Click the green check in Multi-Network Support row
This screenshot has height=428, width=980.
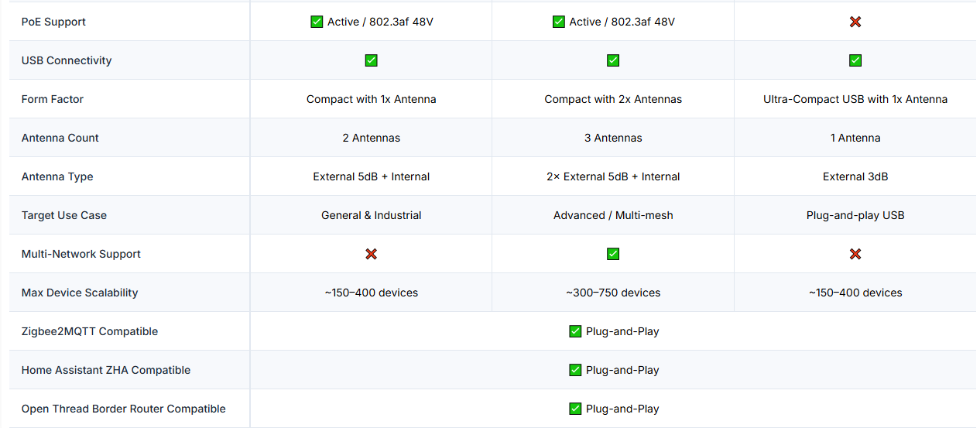613,254
